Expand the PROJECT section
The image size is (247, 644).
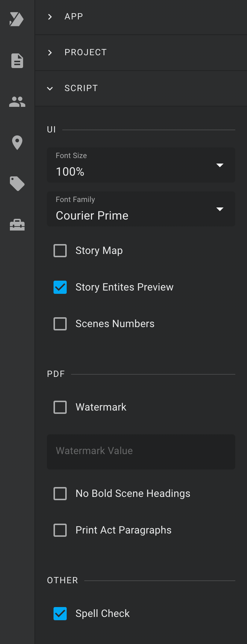click(x=141, y=53)
